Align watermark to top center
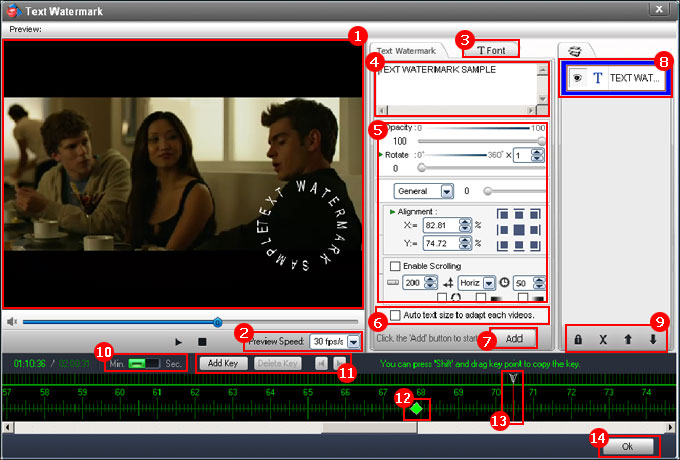680x460 pixels. 519,214
